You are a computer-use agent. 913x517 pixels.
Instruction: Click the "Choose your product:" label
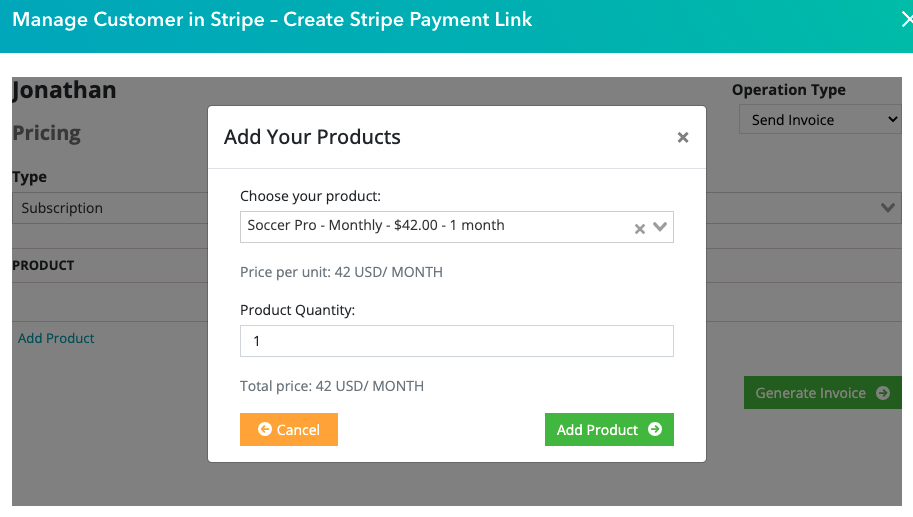(x=310, y=196)
